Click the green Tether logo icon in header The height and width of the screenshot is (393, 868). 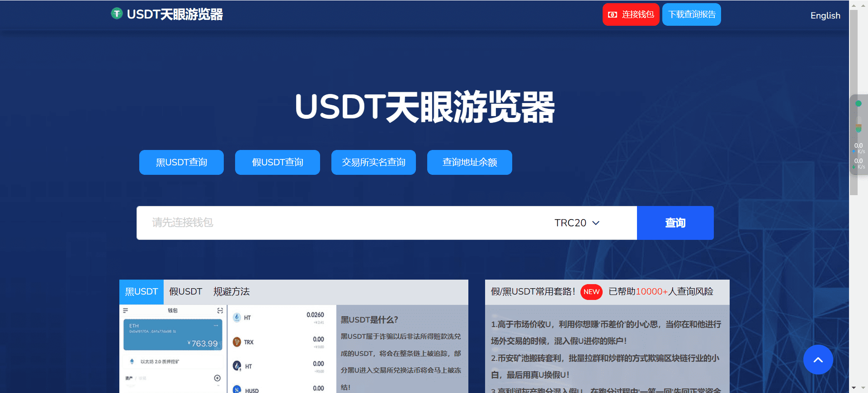click(117, 14)
